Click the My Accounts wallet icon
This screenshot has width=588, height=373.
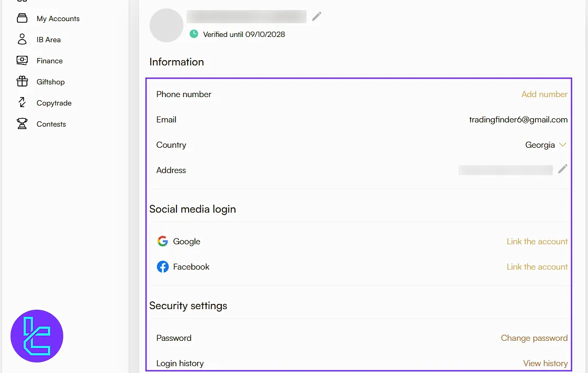(22, 18)
